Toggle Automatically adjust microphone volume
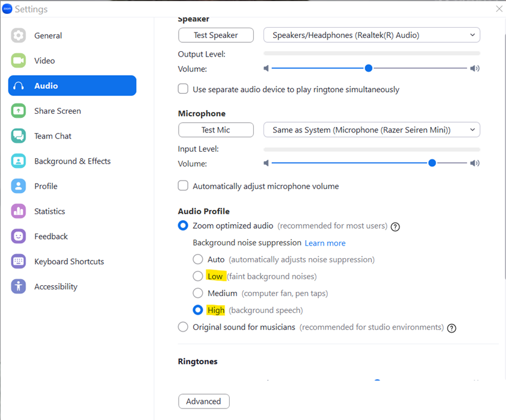This screenshot has height=420, width=506. (x=184, y=186)
